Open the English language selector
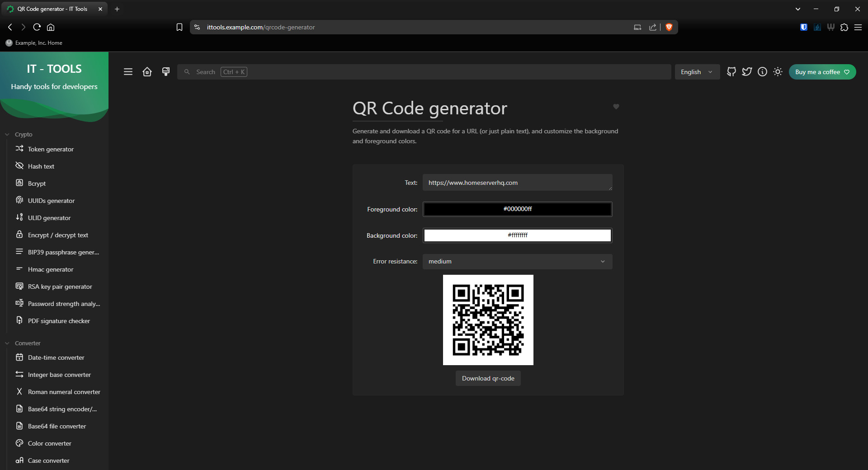This screenshot has height=470, width=868. [697, 72]
